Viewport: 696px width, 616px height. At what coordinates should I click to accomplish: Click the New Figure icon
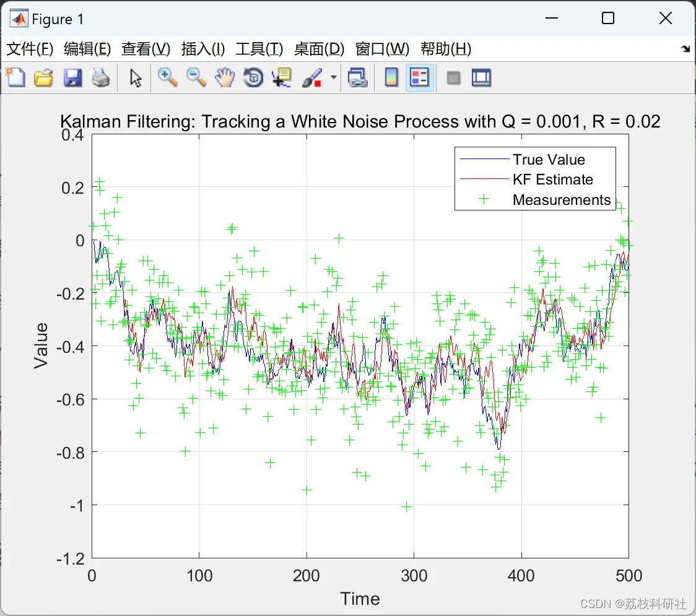(x=15, y=77)
